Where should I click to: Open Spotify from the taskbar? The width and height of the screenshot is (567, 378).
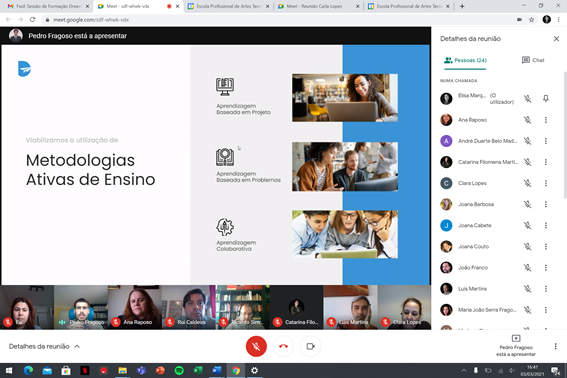(179, 370)
